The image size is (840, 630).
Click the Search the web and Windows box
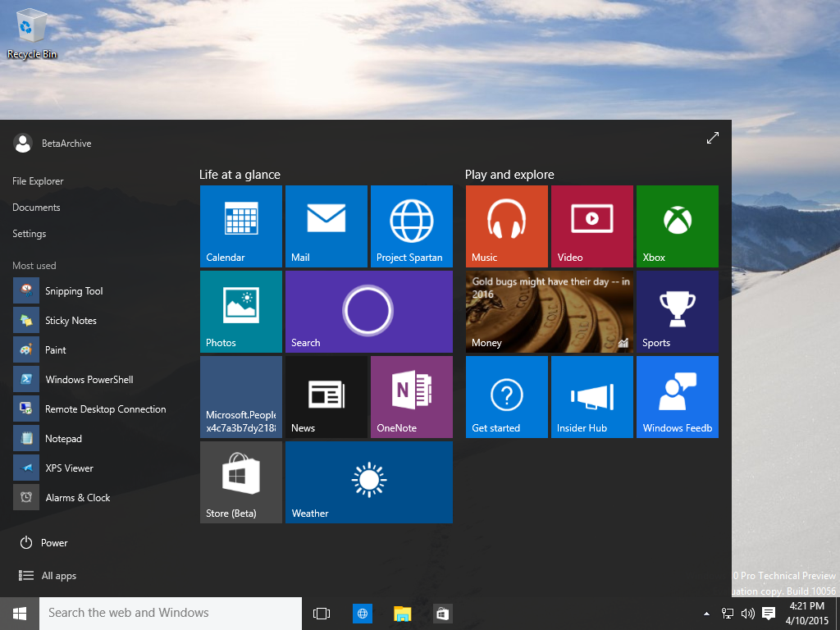(171, 614)
